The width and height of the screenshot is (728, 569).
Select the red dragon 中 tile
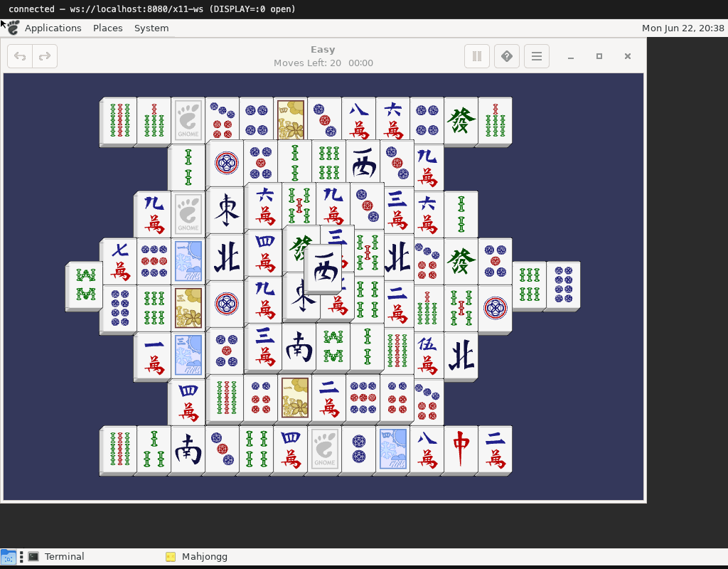click(461, 449)
